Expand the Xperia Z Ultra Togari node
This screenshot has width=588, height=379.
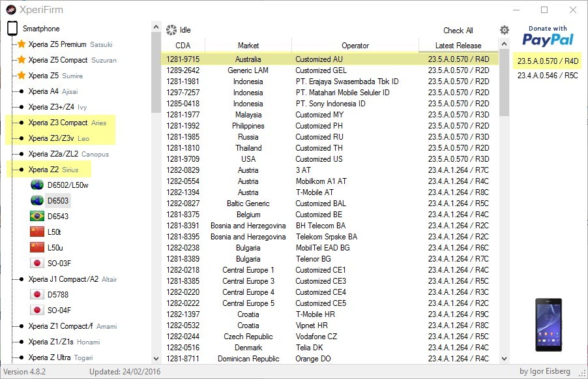click(x=22, y=357)
